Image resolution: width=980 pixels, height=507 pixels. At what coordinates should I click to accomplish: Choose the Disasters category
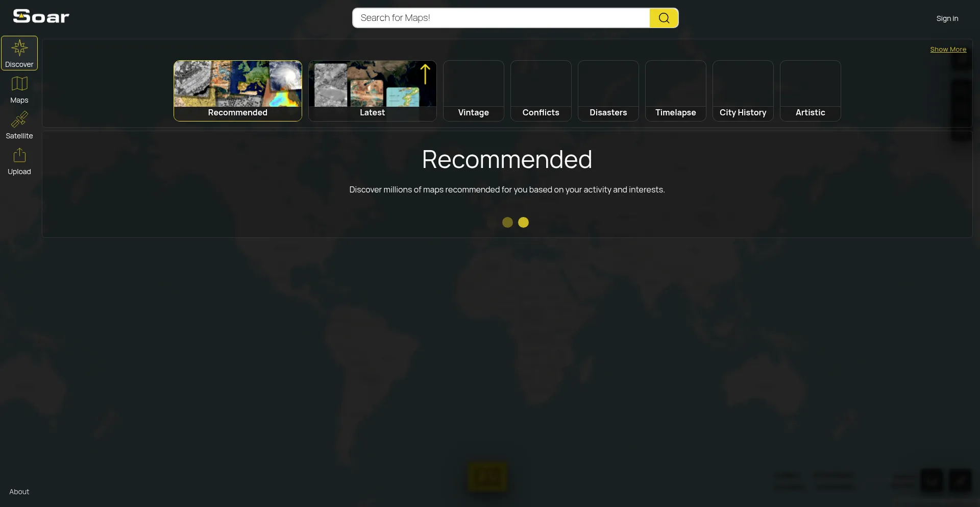(x=608, y=91)
